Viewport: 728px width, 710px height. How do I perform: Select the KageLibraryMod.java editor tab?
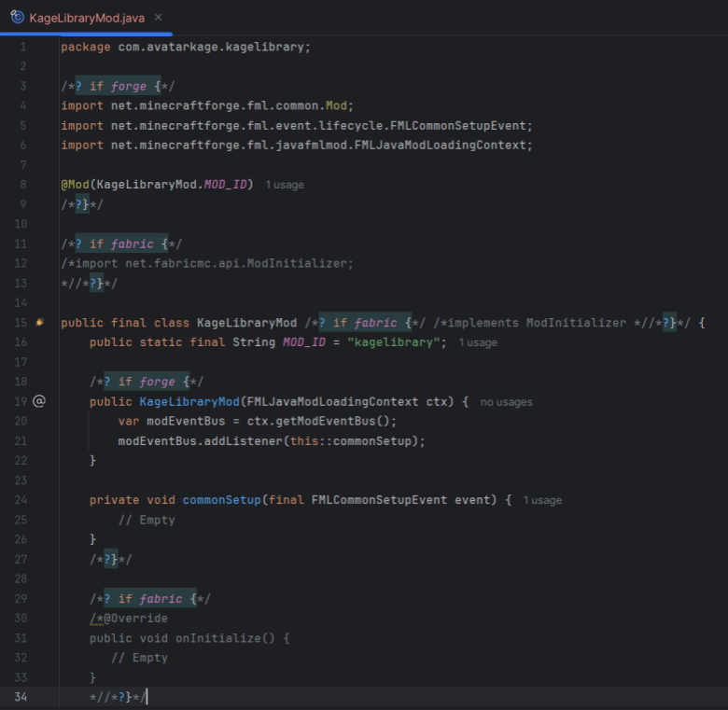87,18
